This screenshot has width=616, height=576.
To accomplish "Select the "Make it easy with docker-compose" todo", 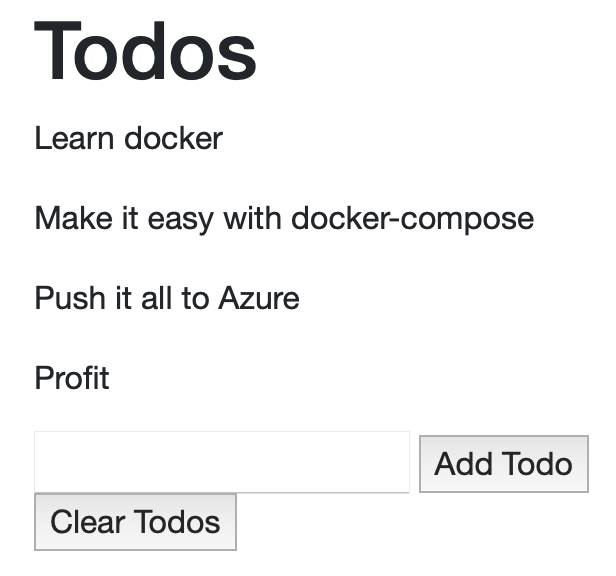I will 284,218.
